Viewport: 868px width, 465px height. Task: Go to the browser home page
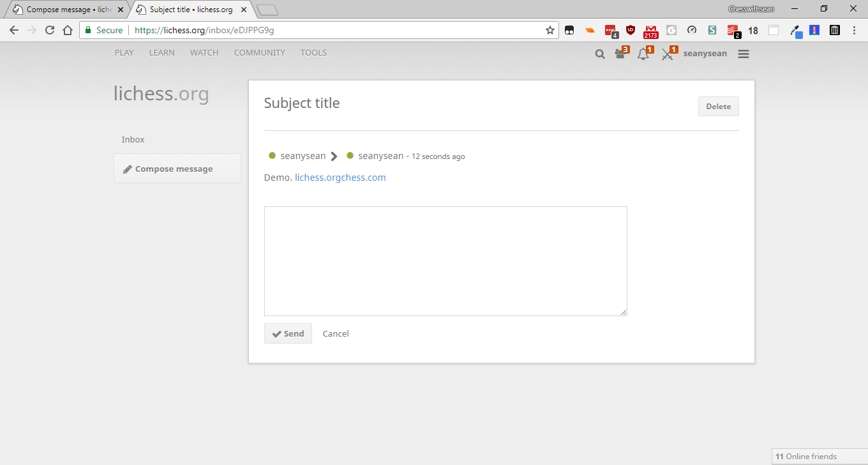click(x=68, y=30)
